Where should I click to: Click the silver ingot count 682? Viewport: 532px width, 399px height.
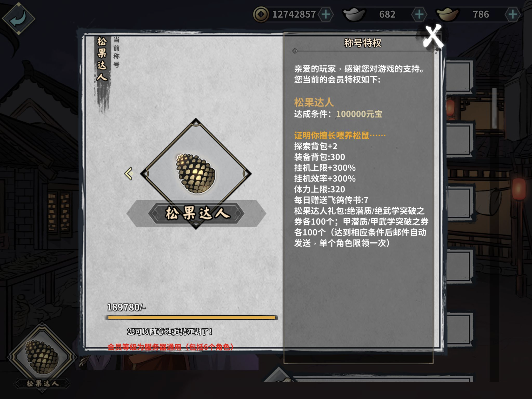pos(387,14)
